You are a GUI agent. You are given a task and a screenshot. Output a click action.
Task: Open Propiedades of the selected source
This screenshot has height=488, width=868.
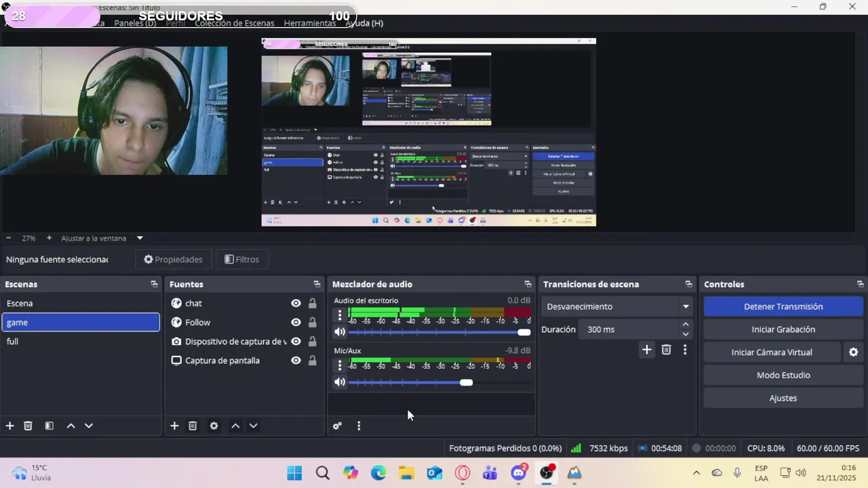173,260
